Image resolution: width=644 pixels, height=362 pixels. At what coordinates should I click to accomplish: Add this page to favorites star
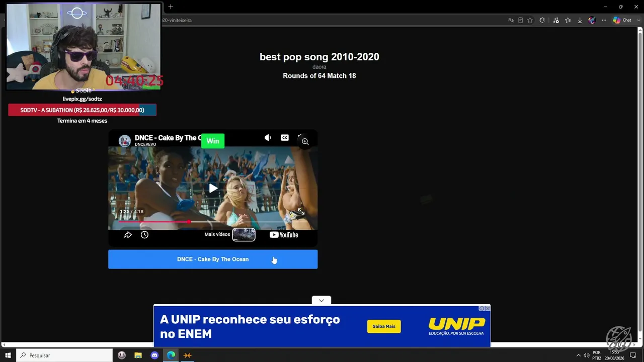530,20
